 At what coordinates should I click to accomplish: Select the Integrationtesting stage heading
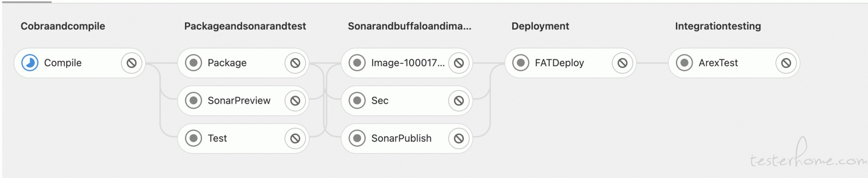coord(718,26)
